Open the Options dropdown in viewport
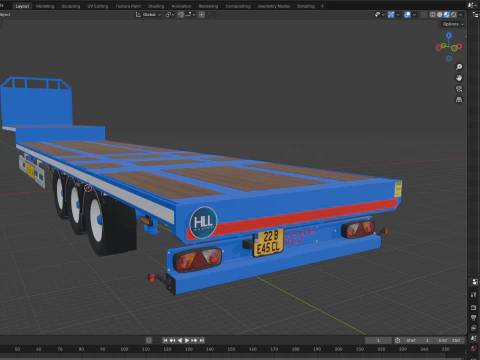This screenshot has height=360, width=480. [453, 24]
